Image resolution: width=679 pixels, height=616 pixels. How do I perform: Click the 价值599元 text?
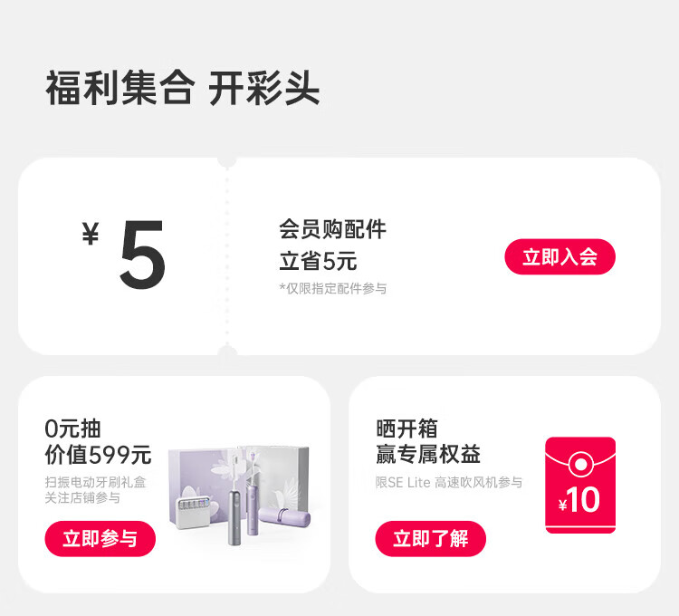pos(98,455)
